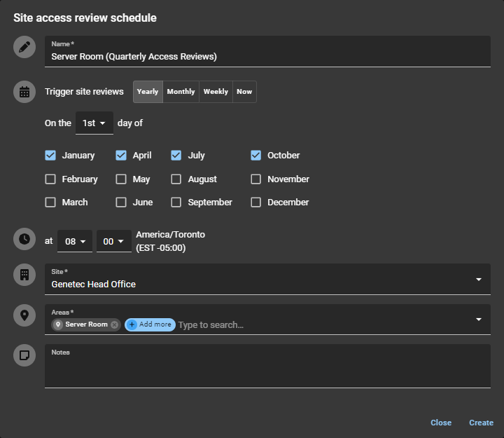The height and width of the screenshot is (438, 504).
Task: Select the Now trigger option
Action: tap(244, 92)
